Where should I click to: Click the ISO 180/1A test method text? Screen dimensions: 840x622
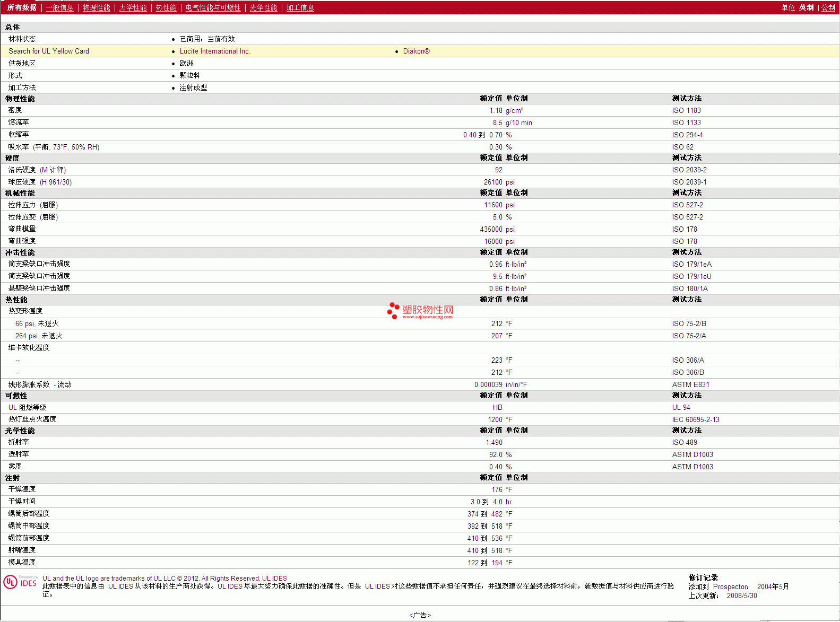[x=690, y=288]
